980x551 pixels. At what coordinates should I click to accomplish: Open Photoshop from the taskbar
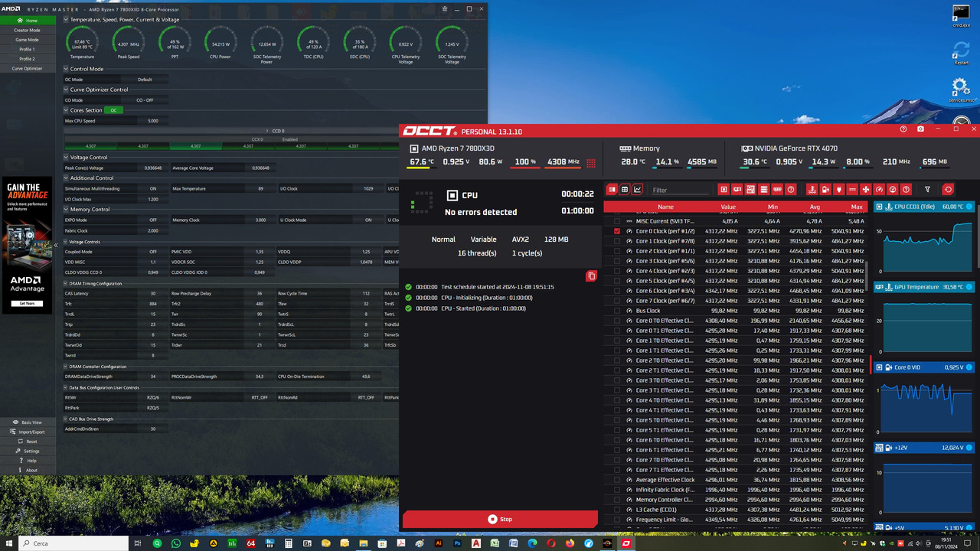click(457, 543)
